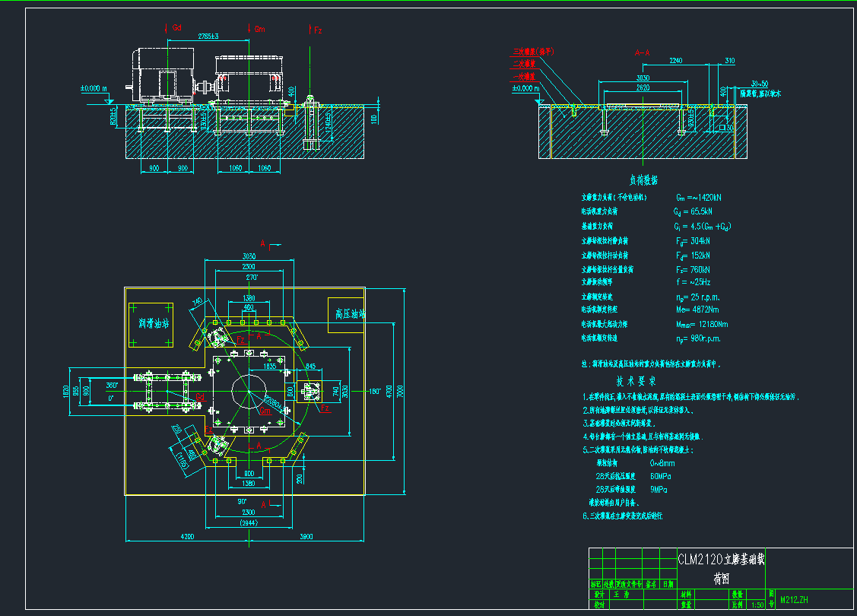Click the 负荷数据 heading
The image size is (857, 616).
click(643, 180)
